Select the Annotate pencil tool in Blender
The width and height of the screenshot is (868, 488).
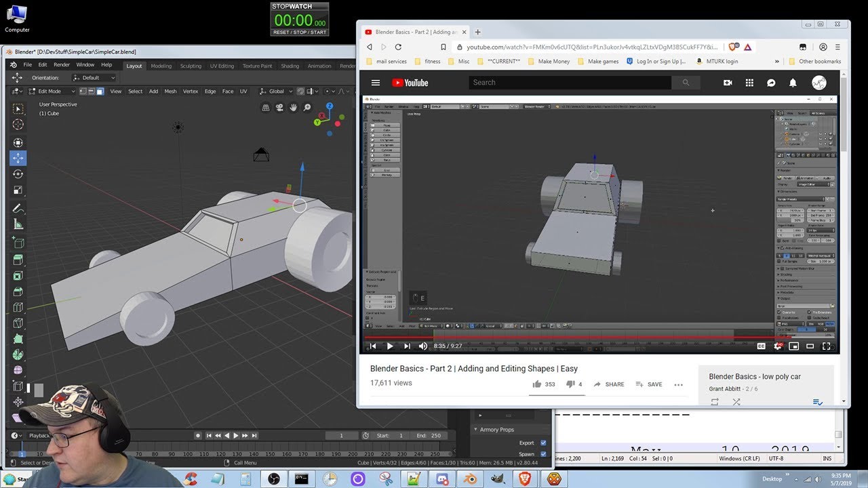(x=18, y=209)
